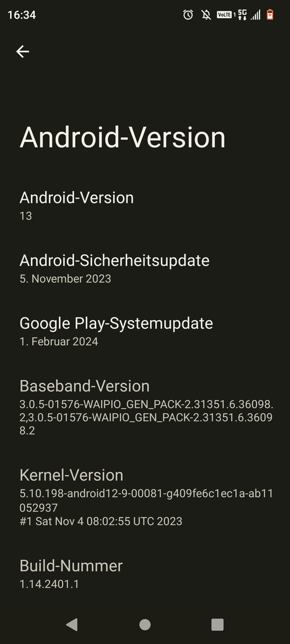Tap the 5G network indicator
290x644 pixels.
(x=242, y=15)
